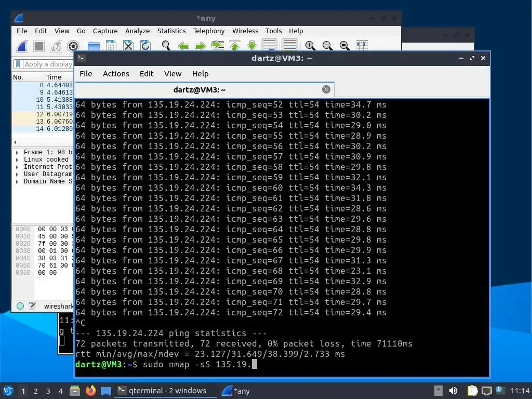Screen dimensions: 532x399
Task: Open qterminal Help menu
Action: [x=200, y=74]
